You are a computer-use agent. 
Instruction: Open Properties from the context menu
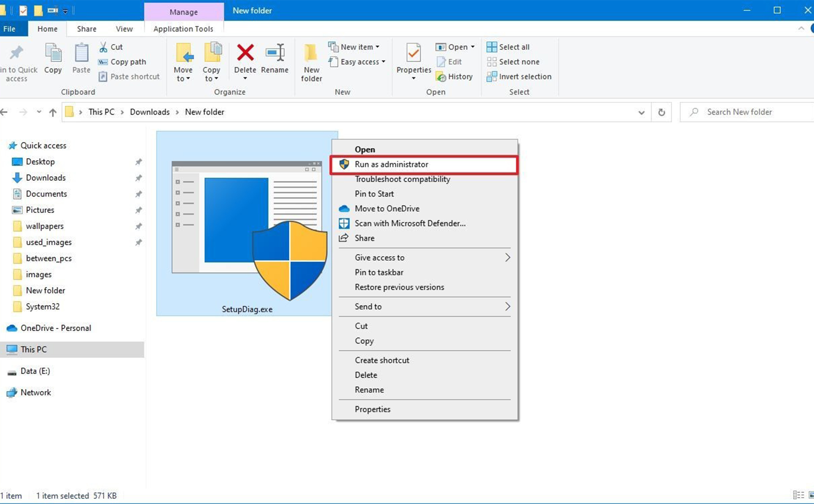pos(372,409)
